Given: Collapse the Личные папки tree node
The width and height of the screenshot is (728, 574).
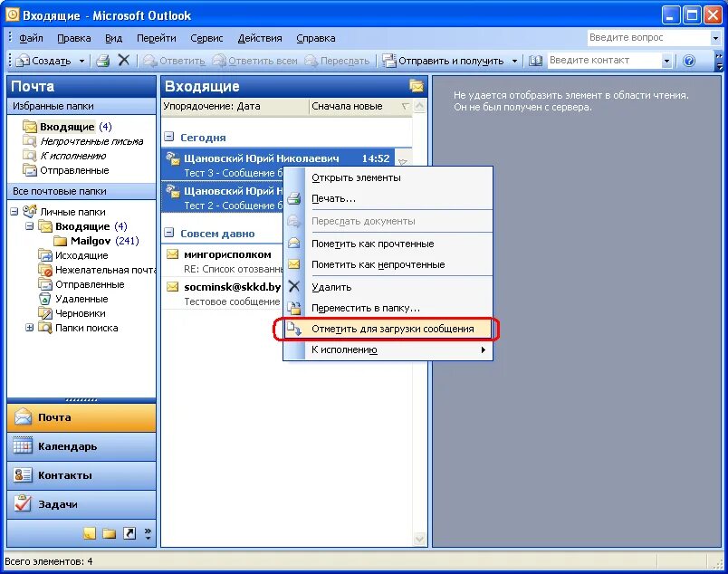Looking at the screenshot, I should tap(14, 212).
